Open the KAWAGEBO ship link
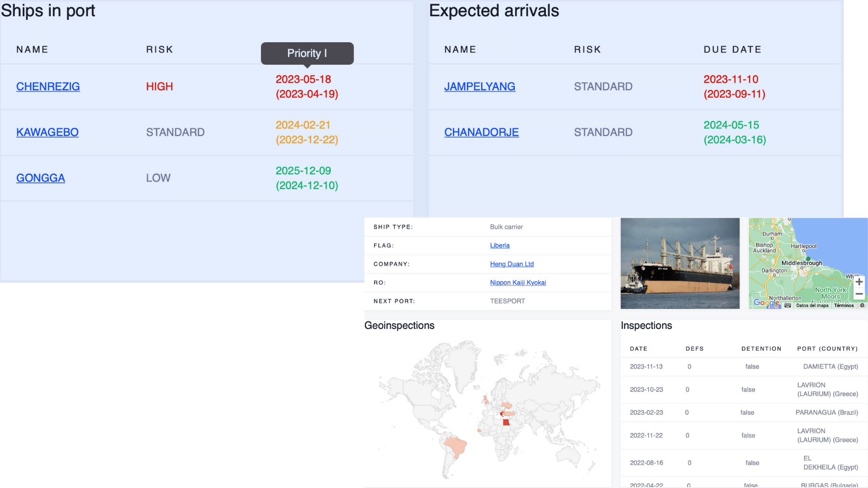 pos(47,132)
